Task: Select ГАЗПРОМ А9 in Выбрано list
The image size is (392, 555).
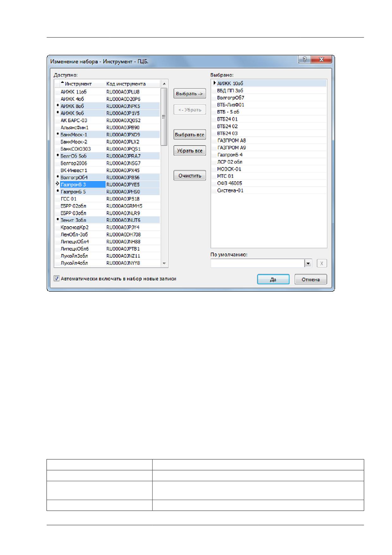Action: pyautogui.click(x=269, y=148)
